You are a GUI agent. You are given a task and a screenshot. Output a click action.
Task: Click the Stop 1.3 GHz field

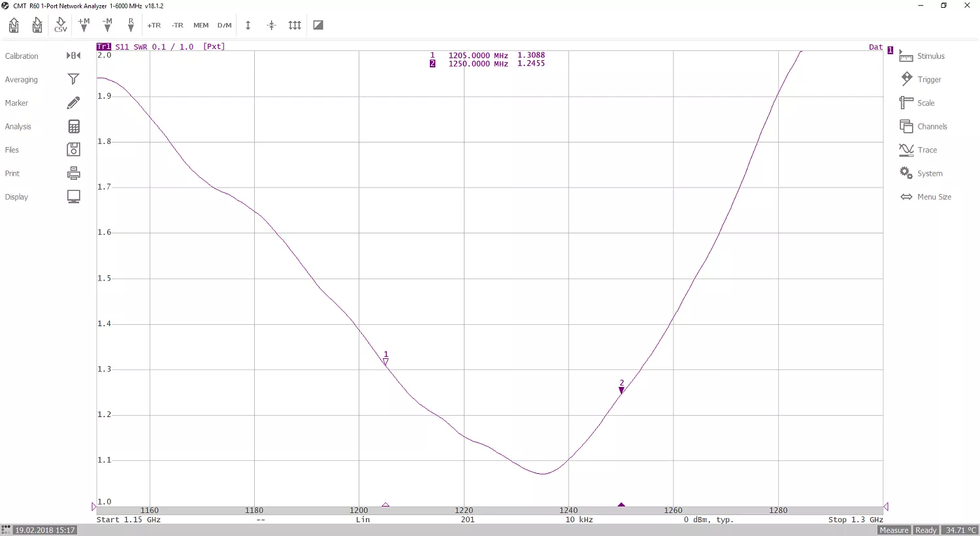point(856,520)
